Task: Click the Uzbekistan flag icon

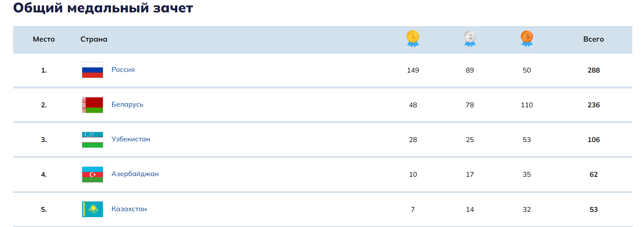Action: (x=93, y=140)
